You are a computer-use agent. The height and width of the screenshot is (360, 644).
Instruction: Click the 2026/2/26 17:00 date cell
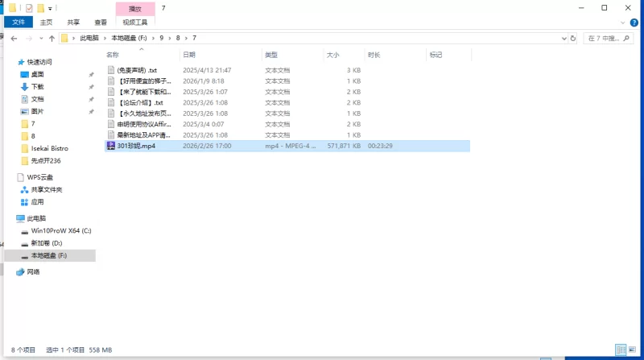207,146
